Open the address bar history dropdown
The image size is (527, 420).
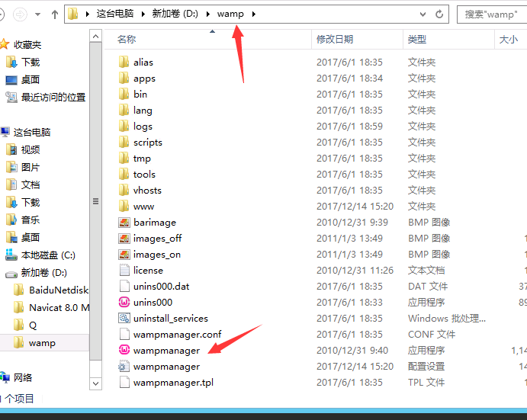coord(423,14)
